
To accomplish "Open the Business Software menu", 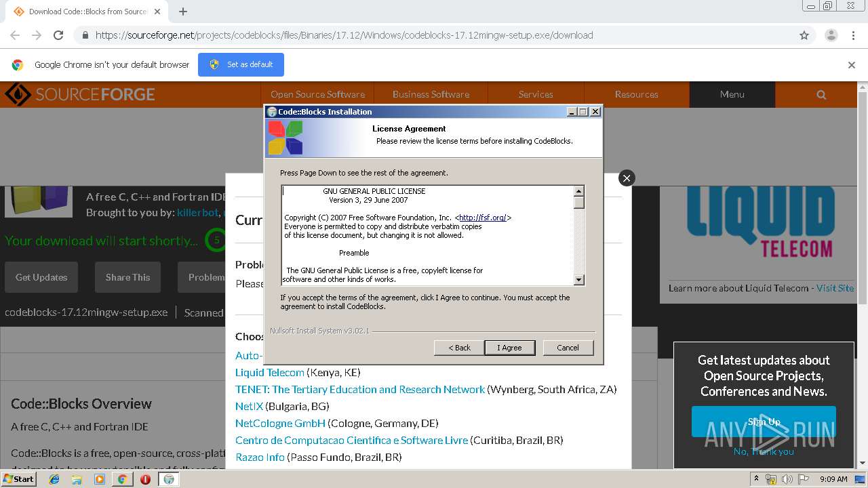I will [431, 94].
